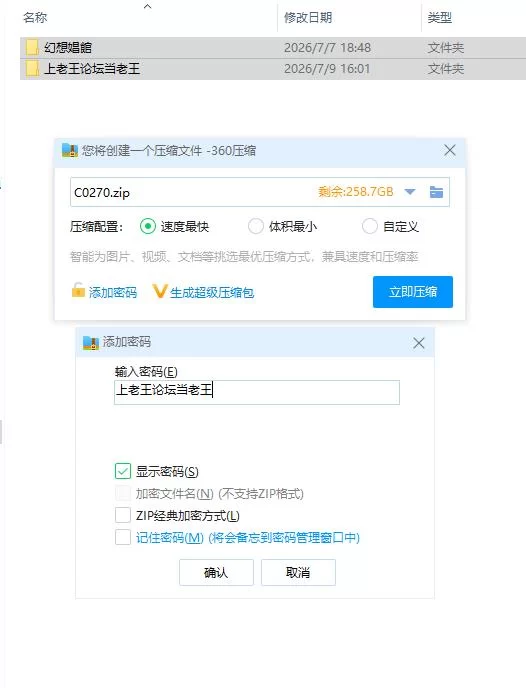
Task: Click the archive icon in 添加密码 title bar
Action: point(91,342)
